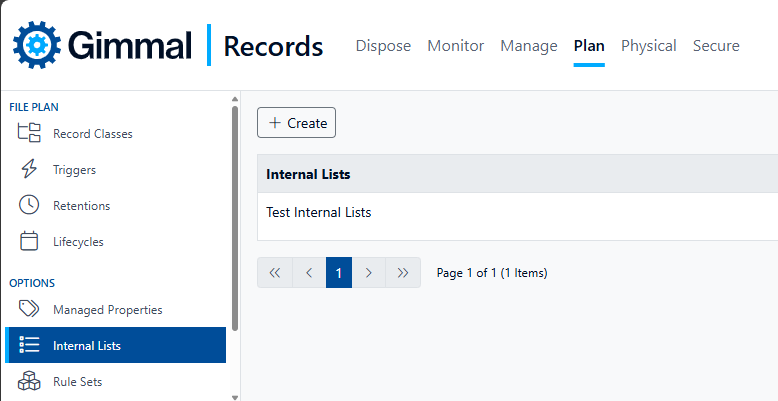Click the Lifecycles calendar icon
778x401 pixels.
click(x=29, y=241)
